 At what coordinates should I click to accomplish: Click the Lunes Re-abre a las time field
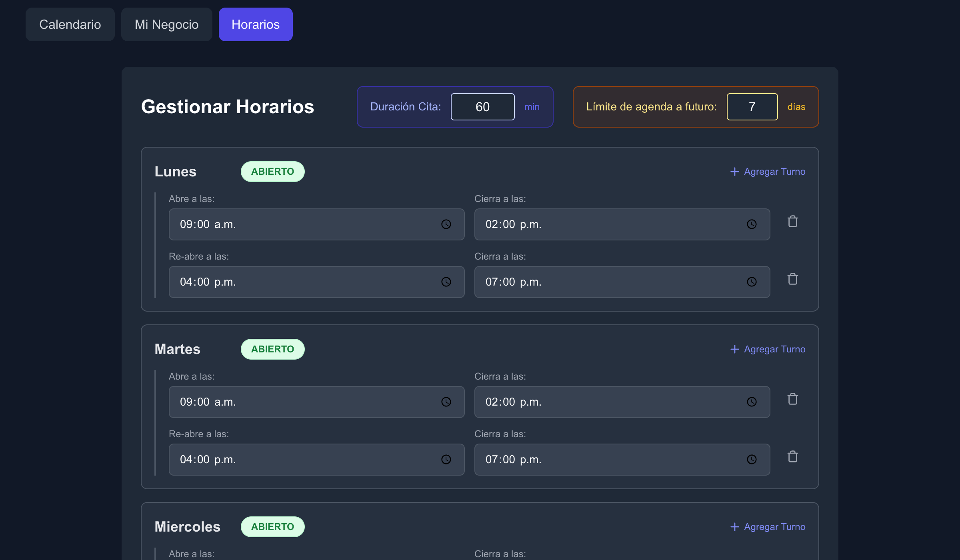(316, 282)
